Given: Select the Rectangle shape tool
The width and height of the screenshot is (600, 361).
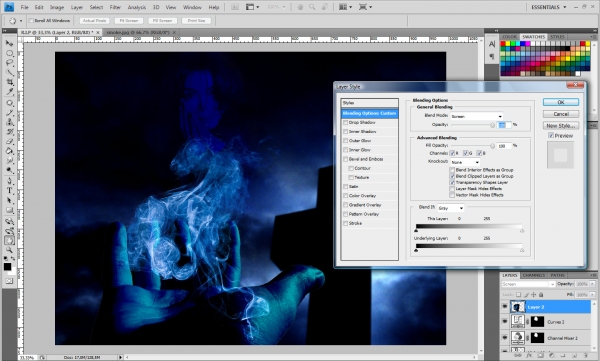Looking at the screenshot, I should tap(10, 210).
